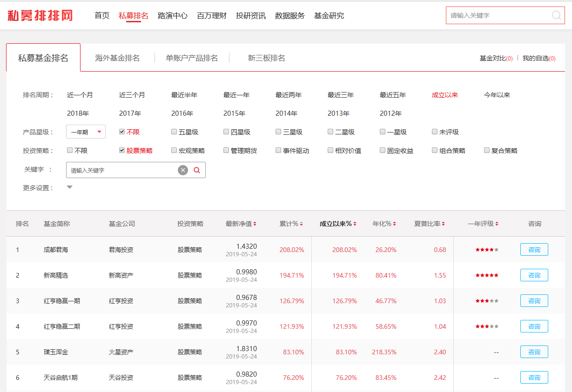
Task: Click 咨询 button for 新高精选
Action: (x=534, y=275)
